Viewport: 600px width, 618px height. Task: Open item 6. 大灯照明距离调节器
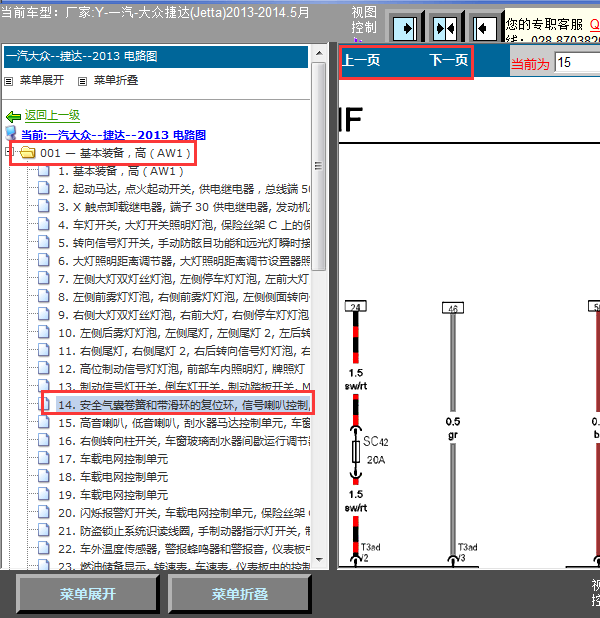coord(184,261)
